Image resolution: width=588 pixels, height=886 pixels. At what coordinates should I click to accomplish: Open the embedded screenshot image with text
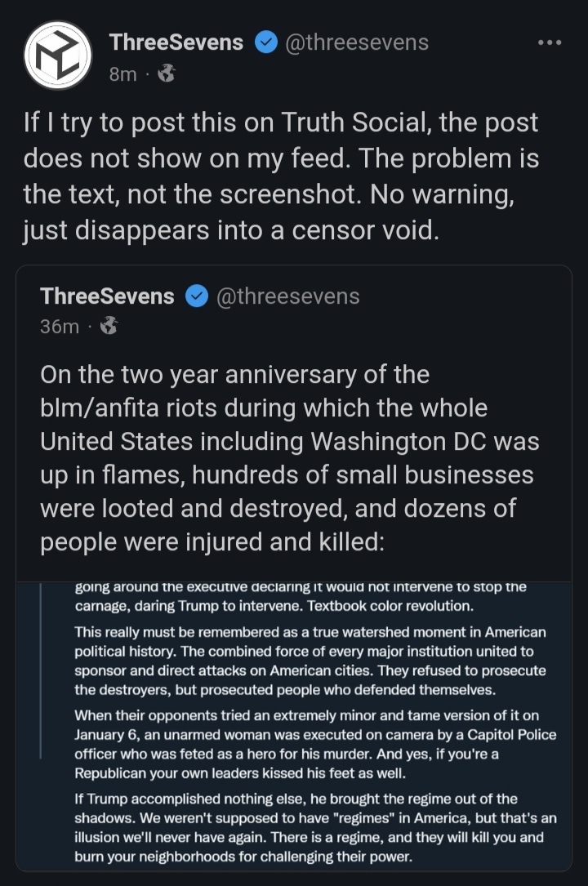294,725
